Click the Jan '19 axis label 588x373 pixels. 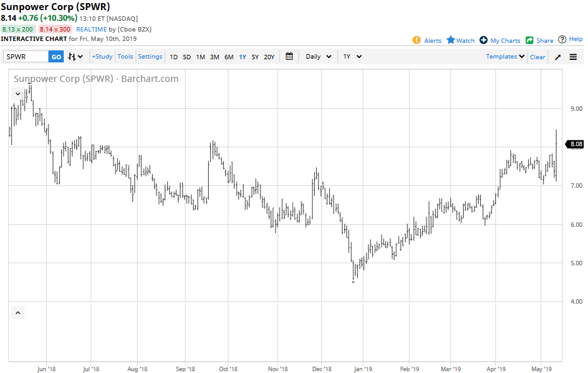363,369
